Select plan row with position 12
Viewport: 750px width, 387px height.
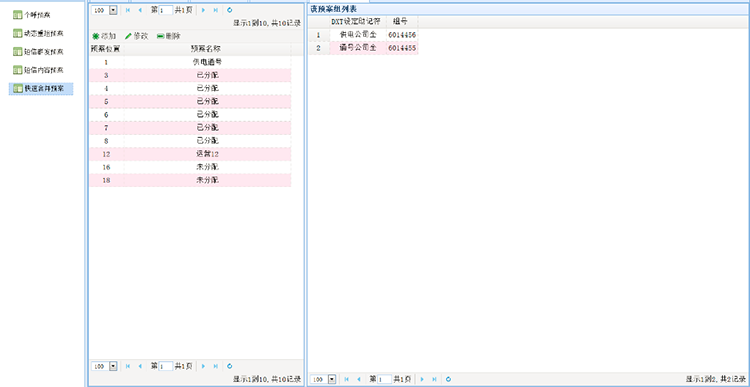click(190, 154)
